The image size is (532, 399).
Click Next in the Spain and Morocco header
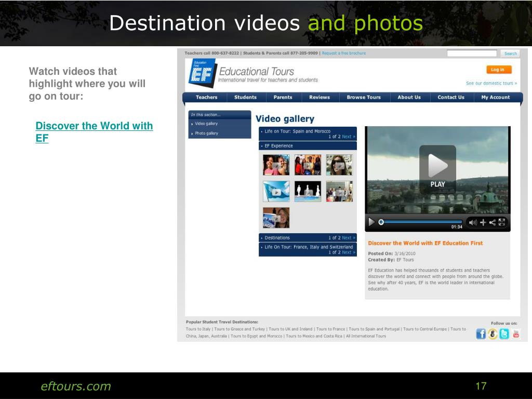[349, 137]
